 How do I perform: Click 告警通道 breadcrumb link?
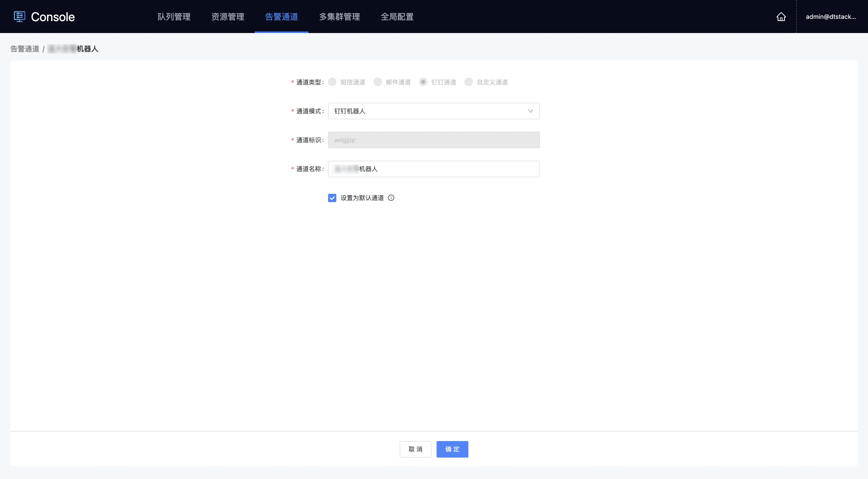point(25,49)
